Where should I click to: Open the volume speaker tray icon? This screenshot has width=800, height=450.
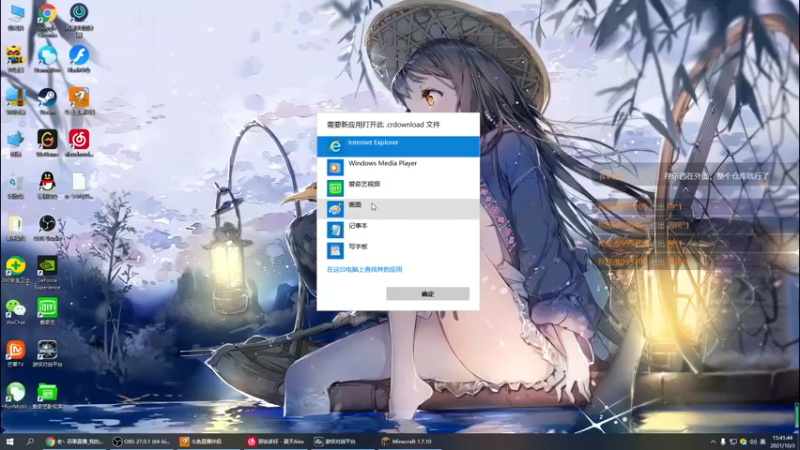point(753,441)
